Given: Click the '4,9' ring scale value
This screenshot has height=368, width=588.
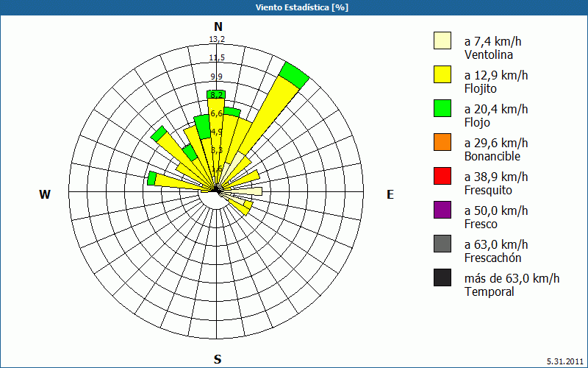Looking at the screenshot, I should pyautogui.click(x=216, y=132).
